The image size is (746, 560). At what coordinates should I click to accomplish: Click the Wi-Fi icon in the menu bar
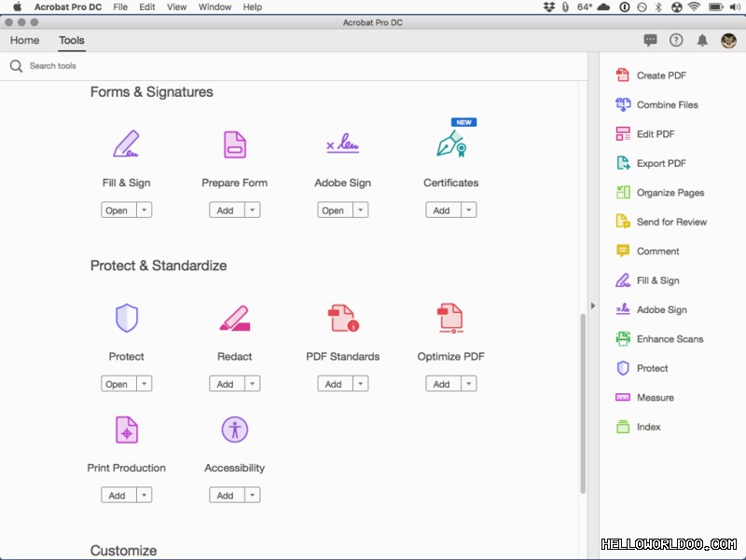(694, 7)
